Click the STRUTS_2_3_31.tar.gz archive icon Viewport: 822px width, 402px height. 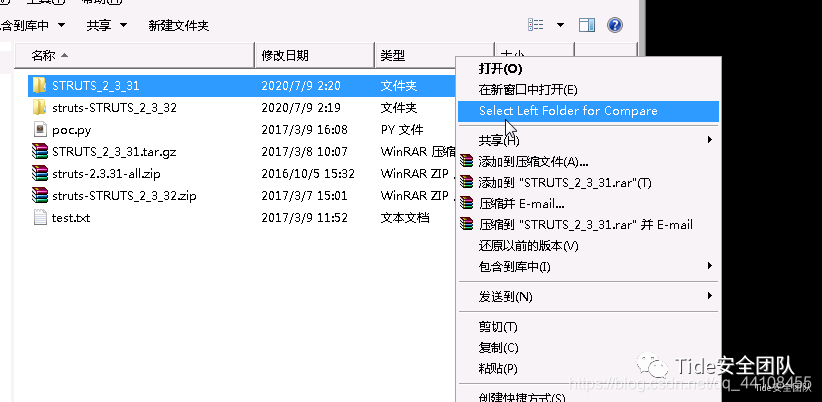tap(39, 151)
